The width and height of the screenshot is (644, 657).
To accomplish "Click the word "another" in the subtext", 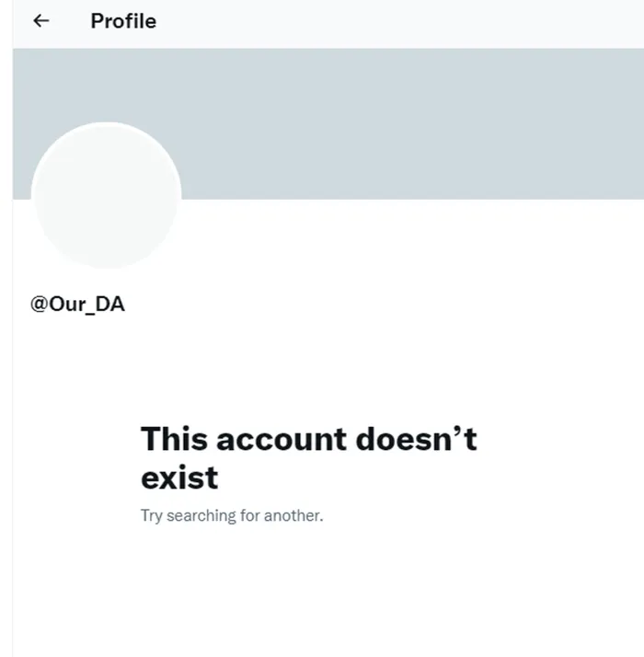I will click(x=293, y=515).
